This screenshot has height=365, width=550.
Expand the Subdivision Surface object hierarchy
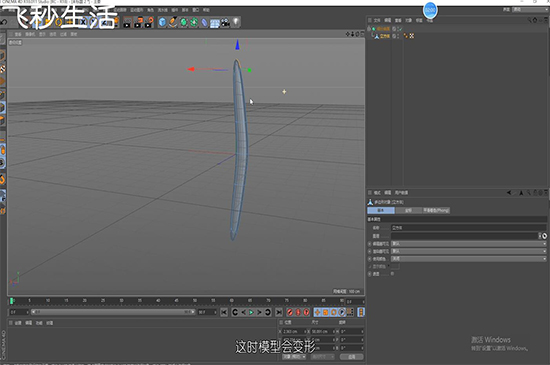tap(369, 29)
